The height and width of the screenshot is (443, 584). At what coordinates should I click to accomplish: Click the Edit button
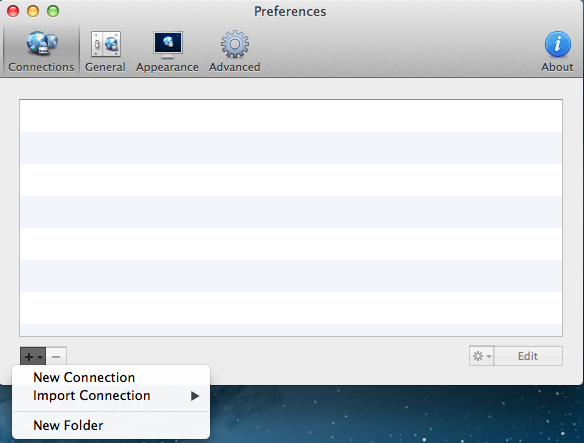coord(528,356)
